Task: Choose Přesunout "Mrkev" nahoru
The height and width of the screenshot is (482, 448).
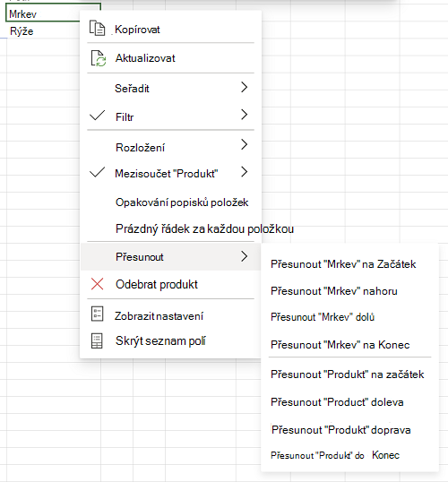Action: tap(334, 291)
